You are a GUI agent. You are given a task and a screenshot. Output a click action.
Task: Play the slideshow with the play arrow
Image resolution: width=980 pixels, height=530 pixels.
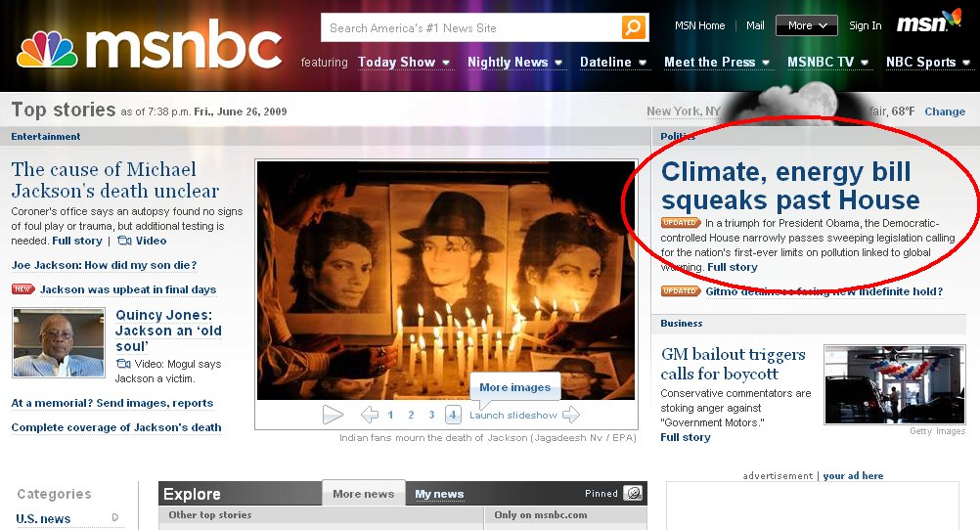coord(333,415)
